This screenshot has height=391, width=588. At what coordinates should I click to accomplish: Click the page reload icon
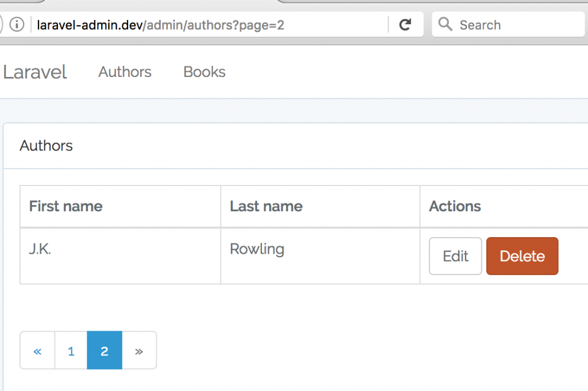[406, 24]
